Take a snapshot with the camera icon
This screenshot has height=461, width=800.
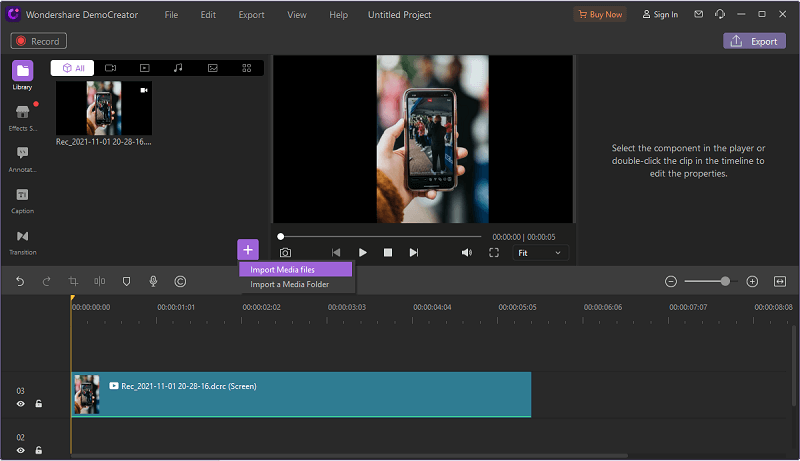pyautogui.click(x=285, y=252)
